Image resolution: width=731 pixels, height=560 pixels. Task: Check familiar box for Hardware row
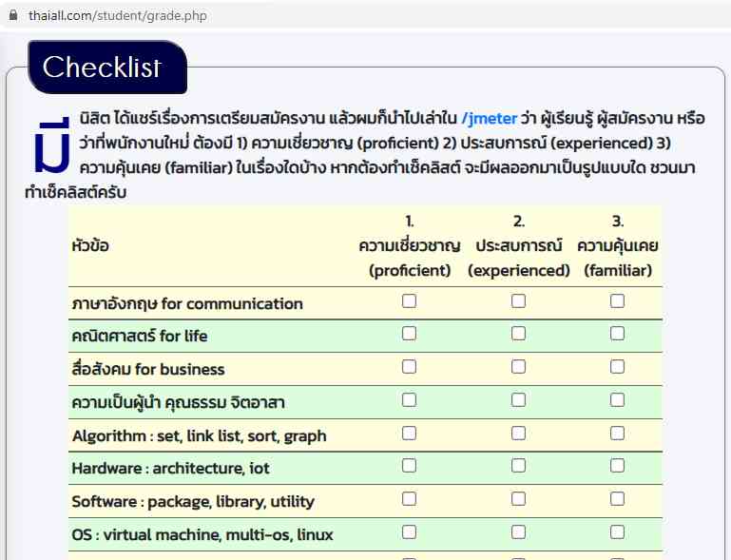click(618, 466)
